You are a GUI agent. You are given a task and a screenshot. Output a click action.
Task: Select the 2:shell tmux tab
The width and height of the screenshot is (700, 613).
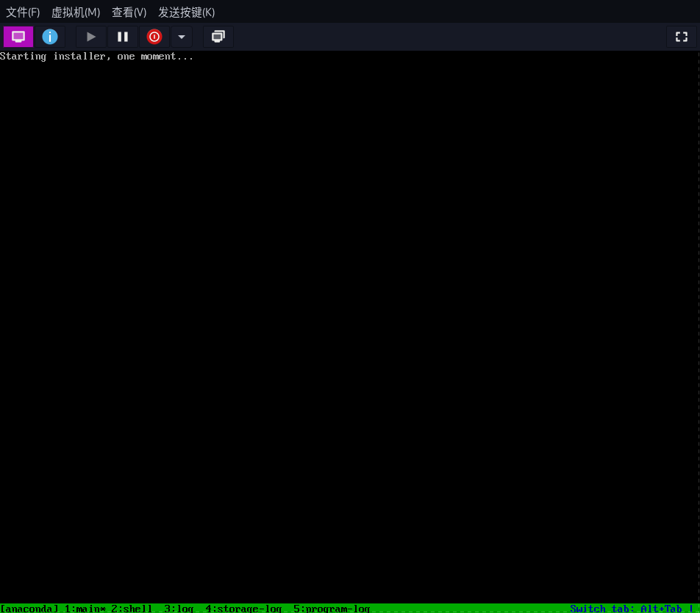[132, 609]
